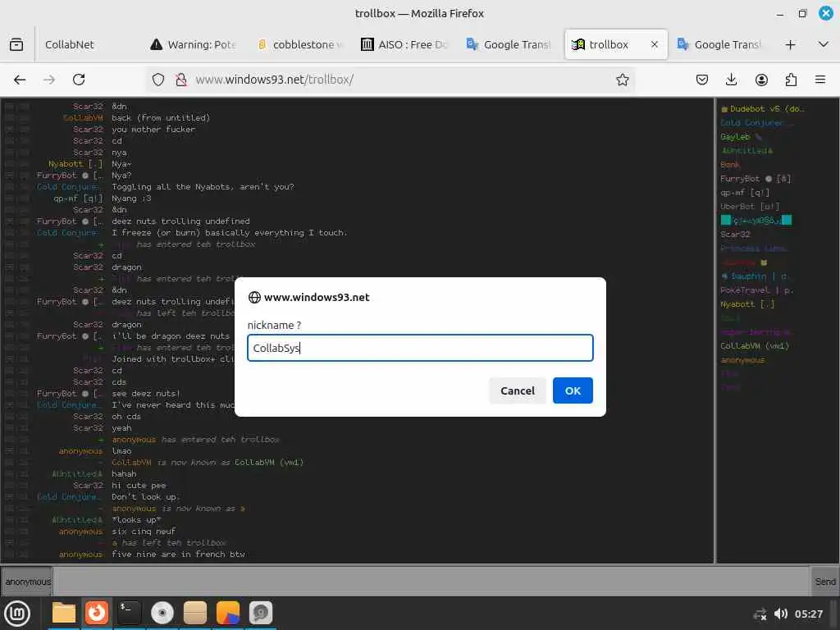Click Cancel in the nickname dialog
This screenshot has width=840, height=630.
pyautogui.click(x=517, y=390)
